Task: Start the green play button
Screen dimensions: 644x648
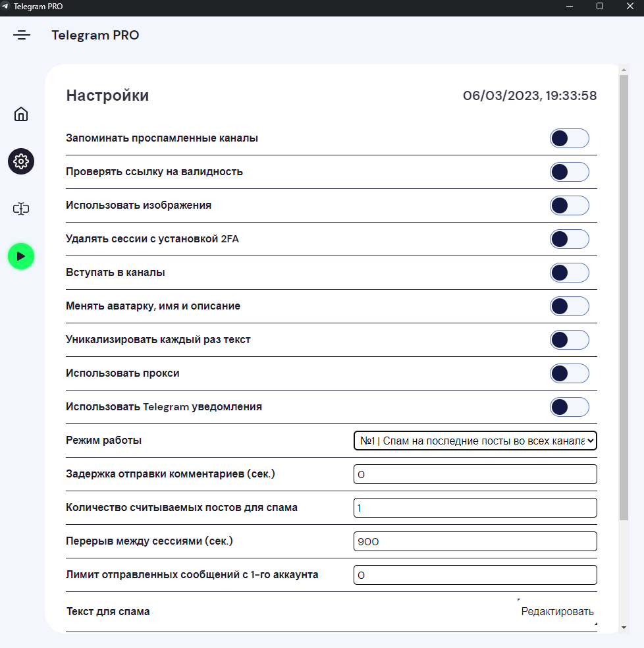Action: tap(21, 256)
